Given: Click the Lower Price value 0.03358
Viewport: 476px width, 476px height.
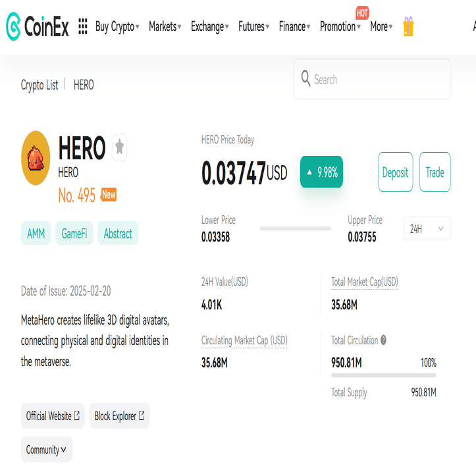Looking at the screenshot, I should [x=215, y=237].
